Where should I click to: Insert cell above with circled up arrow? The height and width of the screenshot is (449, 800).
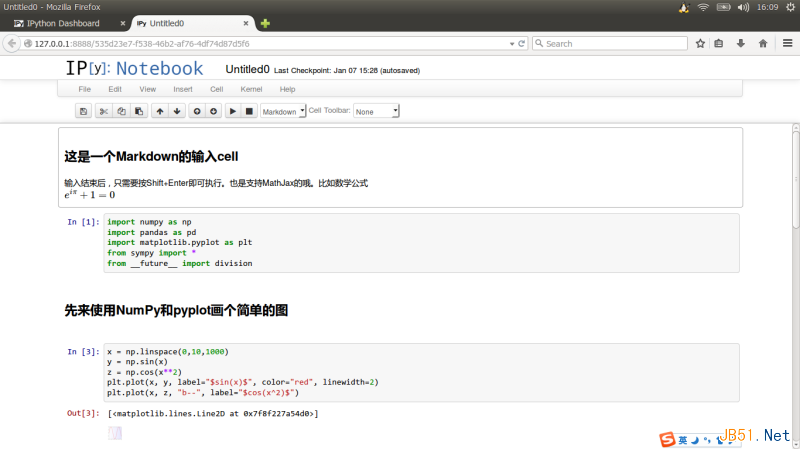197,111
